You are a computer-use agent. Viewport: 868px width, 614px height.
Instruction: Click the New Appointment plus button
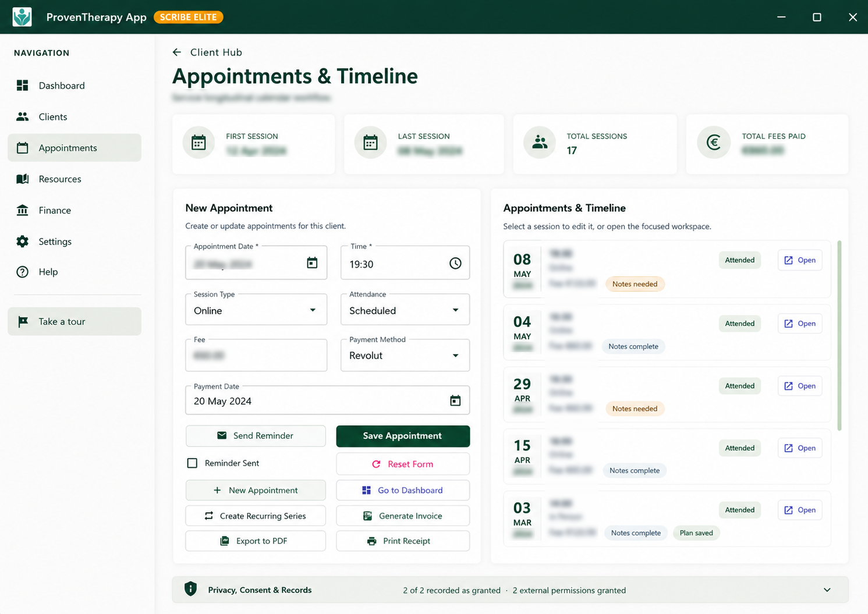click(x=256, y=490)
